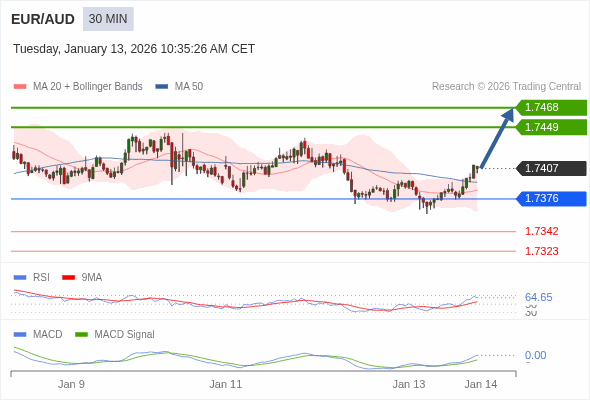Screen dimensions: 590x400
Task: Click the MA 50 legend label
Action: pos(189,87)
